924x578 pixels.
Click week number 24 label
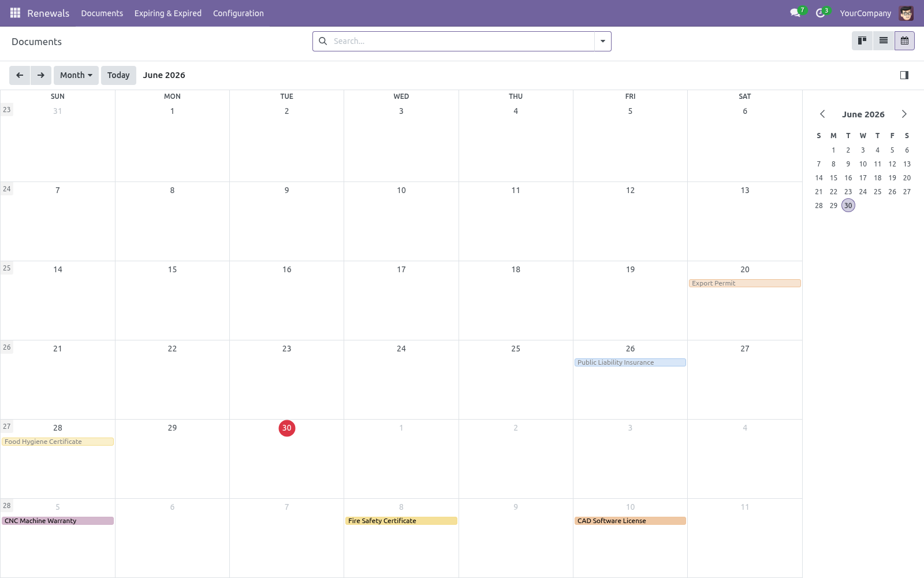(x=7, y=189)
